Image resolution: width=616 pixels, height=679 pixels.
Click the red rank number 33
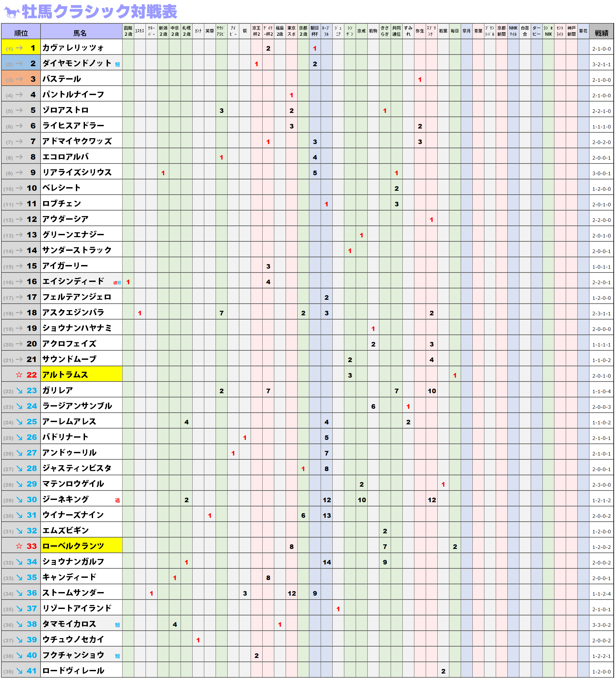(32, 546)
